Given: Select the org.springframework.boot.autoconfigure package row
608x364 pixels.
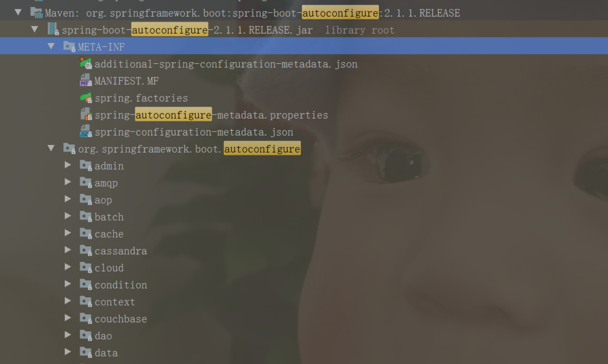Looking at the screenshot, I should point(304,148).
